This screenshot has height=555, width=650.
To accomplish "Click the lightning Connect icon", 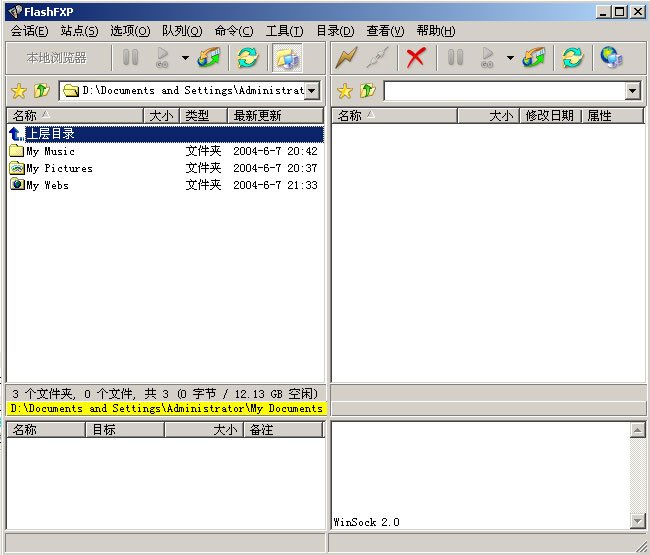I will tap(346, 57).
